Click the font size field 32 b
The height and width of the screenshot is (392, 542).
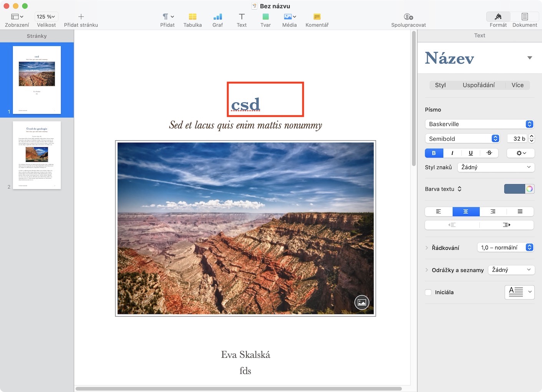[x=517, y=139]
